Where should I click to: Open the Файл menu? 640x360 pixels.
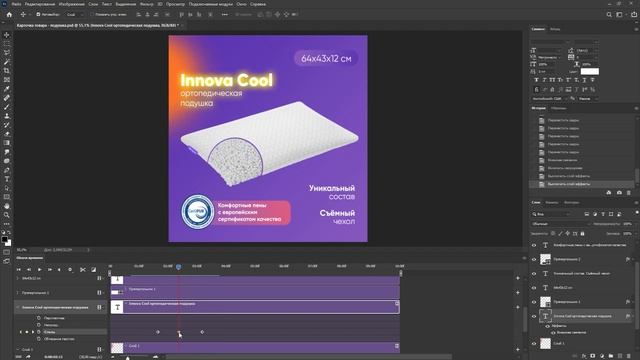point(16,4)
